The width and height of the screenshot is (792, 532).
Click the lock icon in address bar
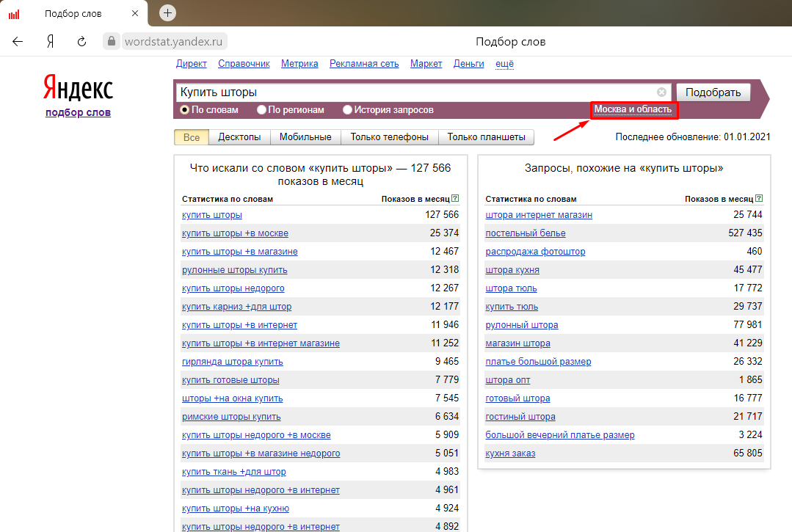(111, 41)
